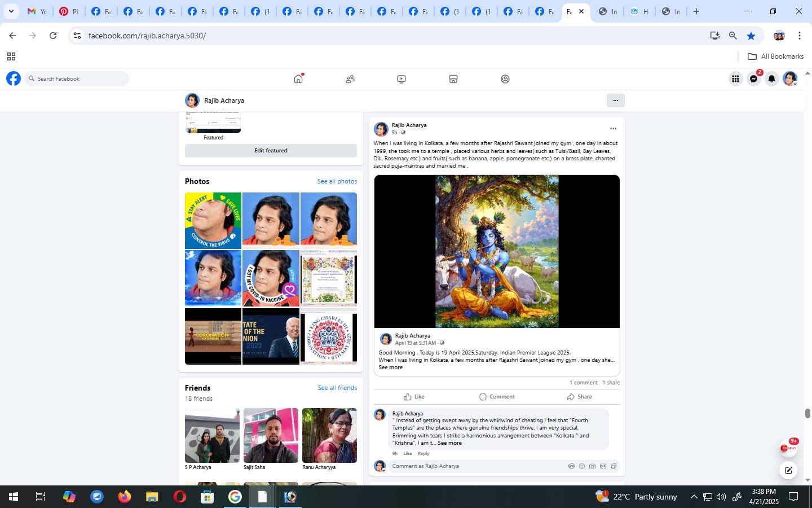Screen dimensions: 812x508
Task: Go back in browser
Action: click(x=12, y=36)
